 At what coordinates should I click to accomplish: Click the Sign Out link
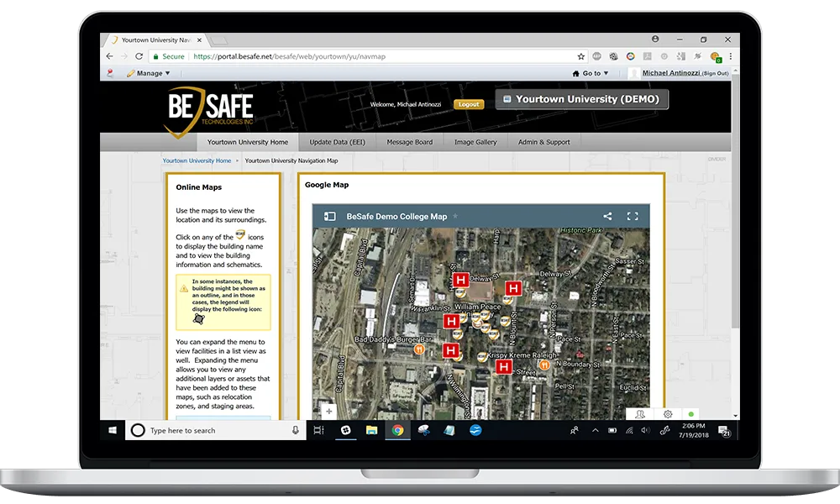click(715, 73)
